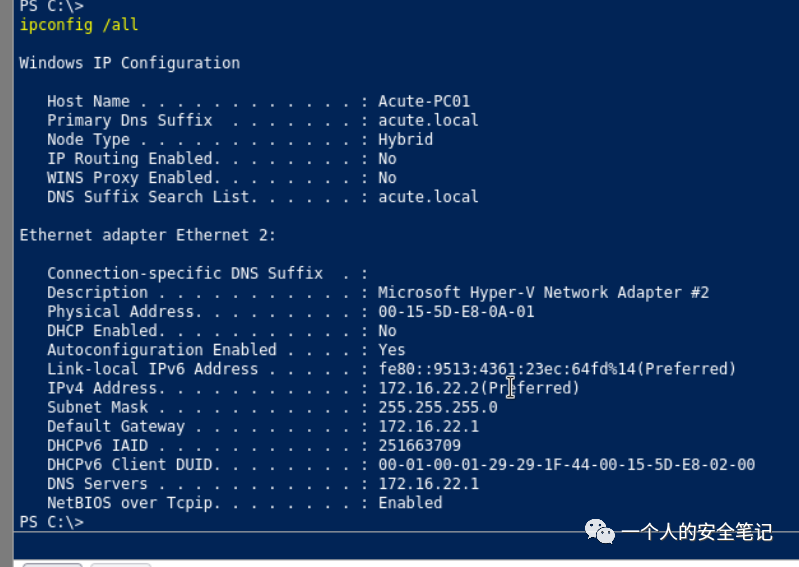
Task: Click the bottom PS C:\> prompt line
Action: (x=52, y=522)
